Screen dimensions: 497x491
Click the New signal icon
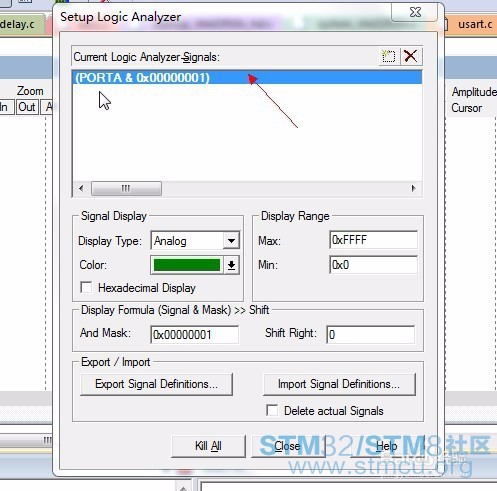(389, 56)
